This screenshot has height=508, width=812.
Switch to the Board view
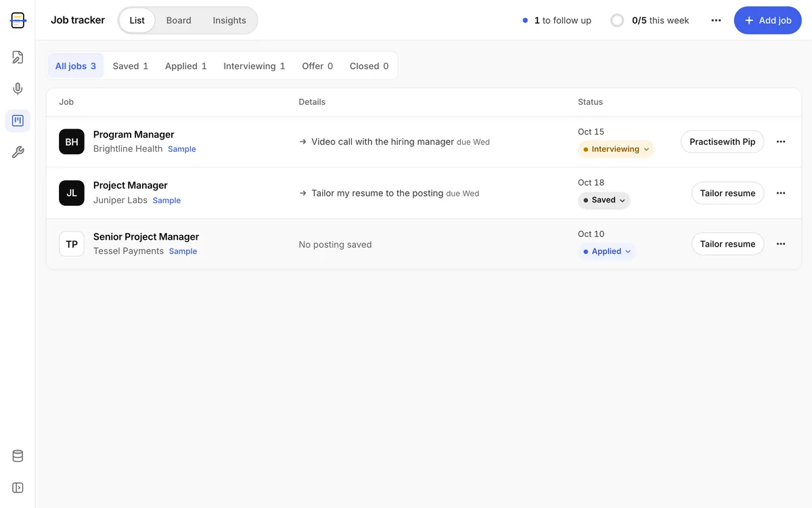(x=179, y=20)
